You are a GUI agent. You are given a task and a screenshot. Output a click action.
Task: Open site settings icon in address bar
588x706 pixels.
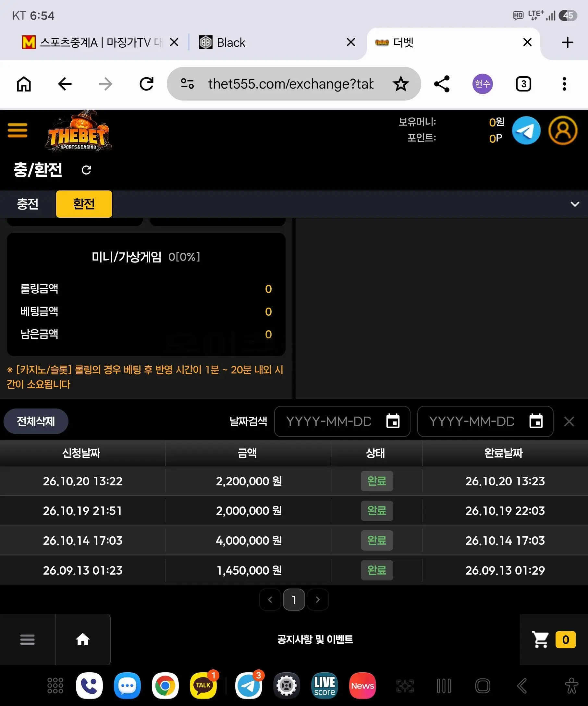187,84
